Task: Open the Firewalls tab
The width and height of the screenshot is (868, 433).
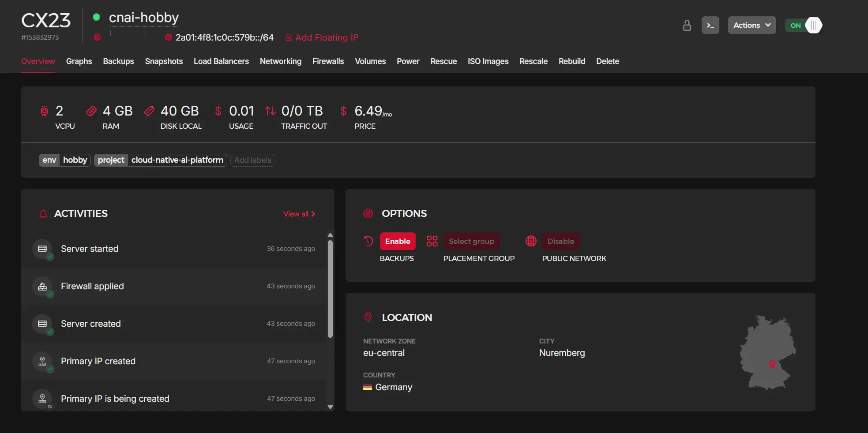Action: [328, 61]
